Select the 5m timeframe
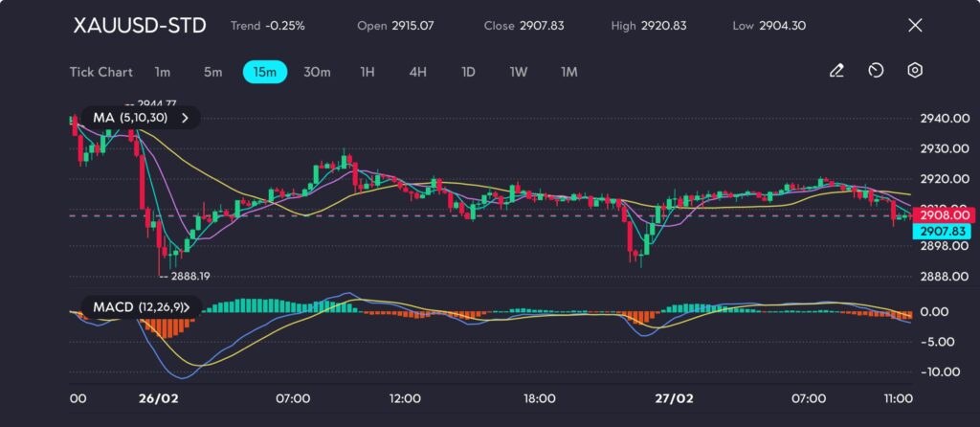Image resolution: width=980 pixels, height=427 pixels. (212, 72)
